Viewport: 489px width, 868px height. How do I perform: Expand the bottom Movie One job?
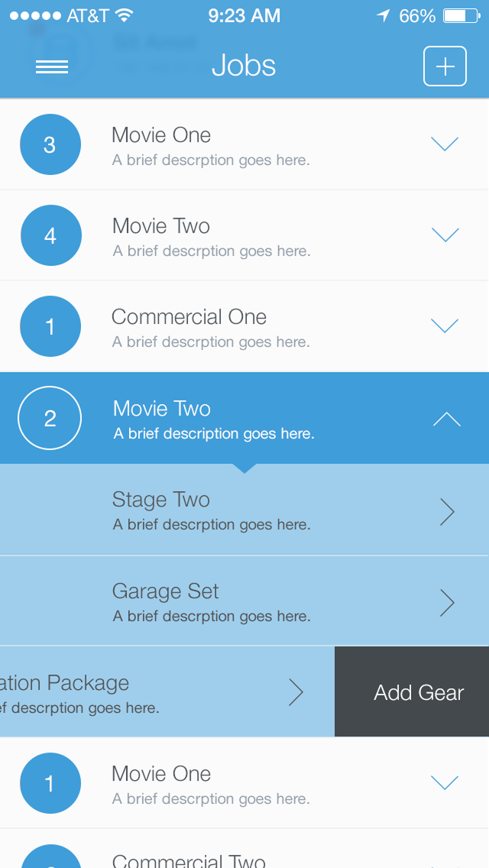[445, 782]
